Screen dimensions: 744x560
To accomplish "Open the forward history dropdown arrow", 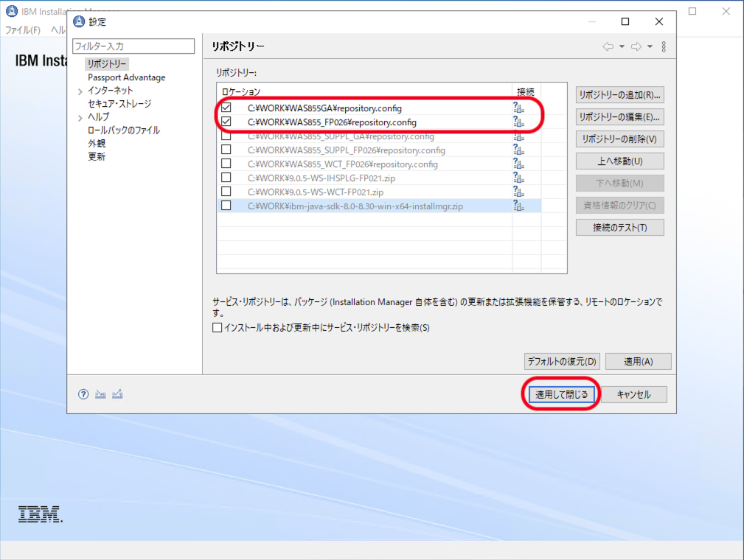I will click(650, 46).
